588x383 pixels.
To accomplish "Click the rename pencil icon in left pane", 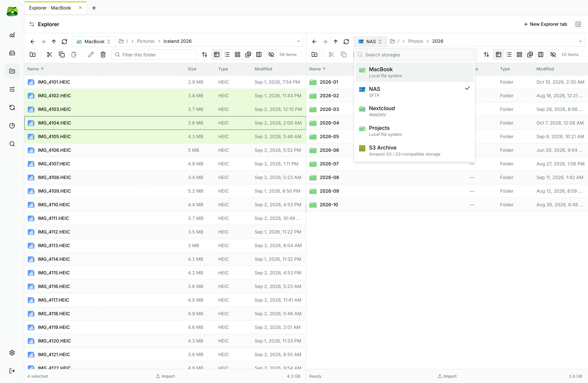I will (91, 55).
